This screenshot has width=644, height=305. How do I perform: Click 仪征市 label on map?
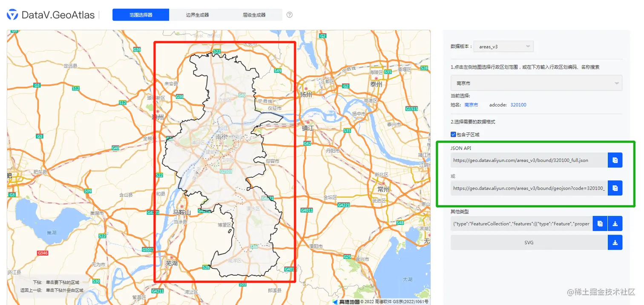[x=275, y=109]
